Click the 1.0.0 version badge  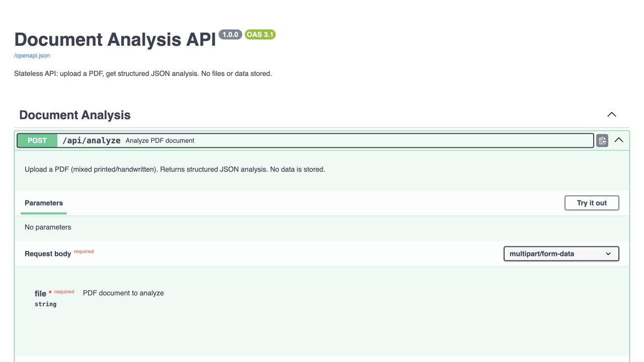[x=230, y=35]
